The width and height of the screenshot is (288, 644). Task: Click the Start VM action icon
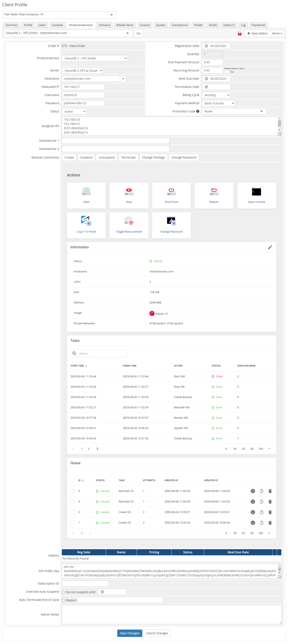coord(86,192)
